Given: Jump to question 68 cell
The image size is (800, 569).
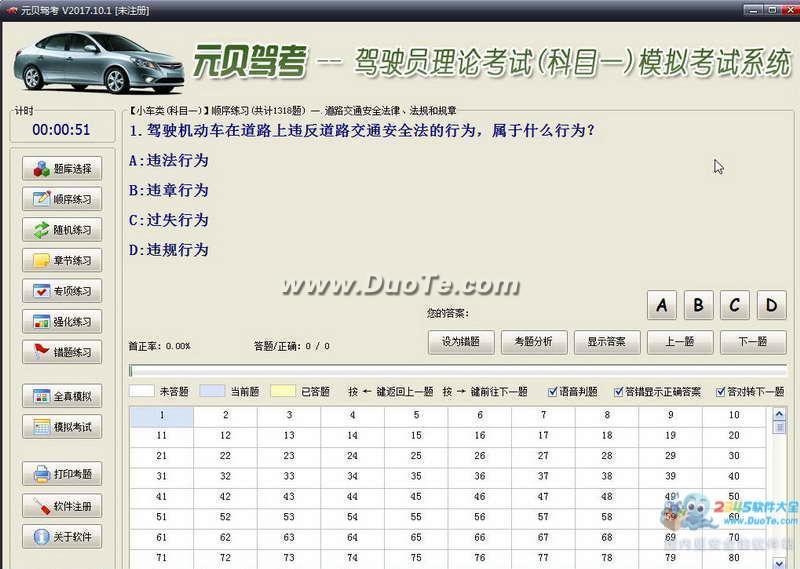Looking at the screenshot, I should point(607,538).
